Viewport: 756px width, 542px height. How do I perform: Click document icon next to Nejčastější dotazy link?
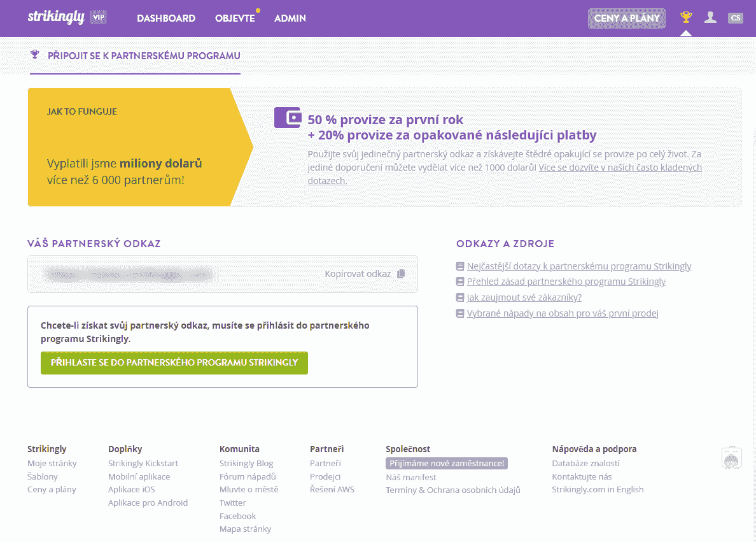click(x=460, y=266)
